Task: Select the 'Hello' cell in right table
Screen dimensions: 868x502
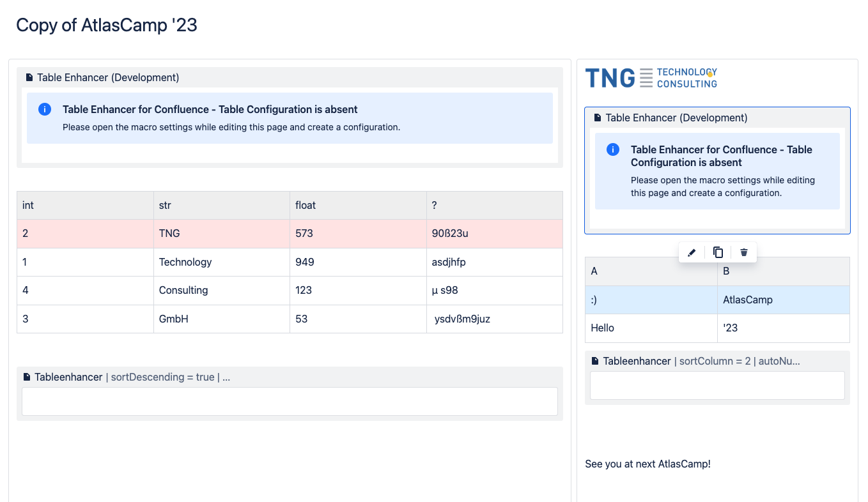Action: click(x=651, y=328)
